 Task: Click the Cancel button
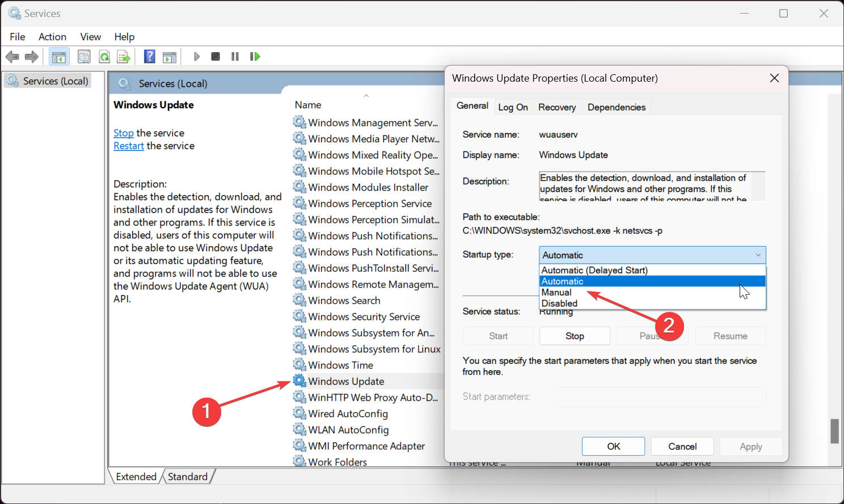click(682, 446)
